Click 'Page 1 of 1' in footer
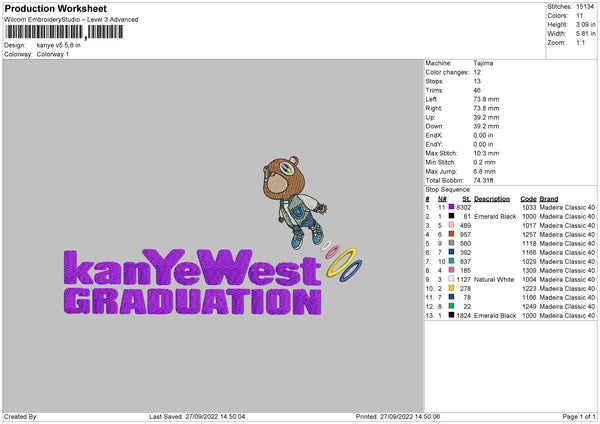The width and height of the screenshot is (600, 424). point(579,416)
